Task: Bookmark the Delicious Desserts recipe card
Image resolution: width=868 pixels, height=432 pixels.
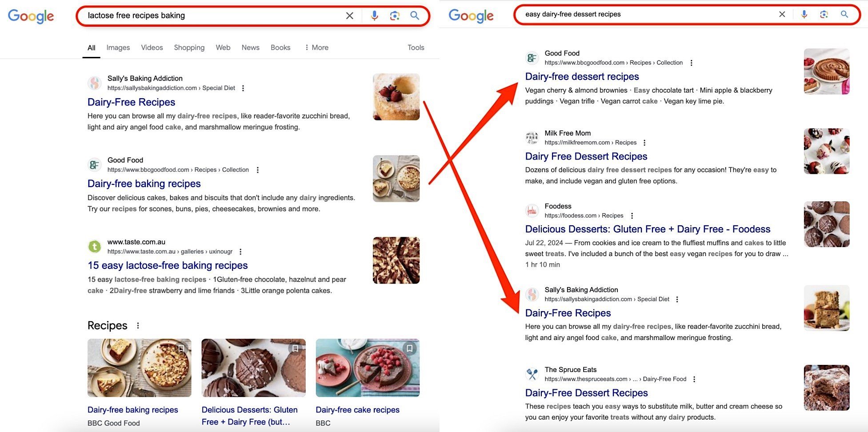Action: pos(296,348)
